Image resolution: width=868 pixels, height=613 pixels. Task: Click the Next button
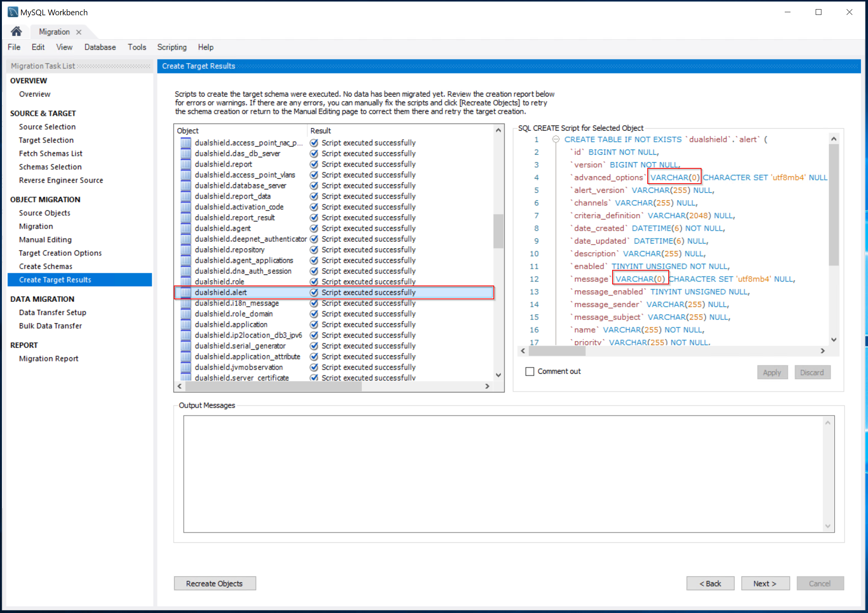(765, 583)
